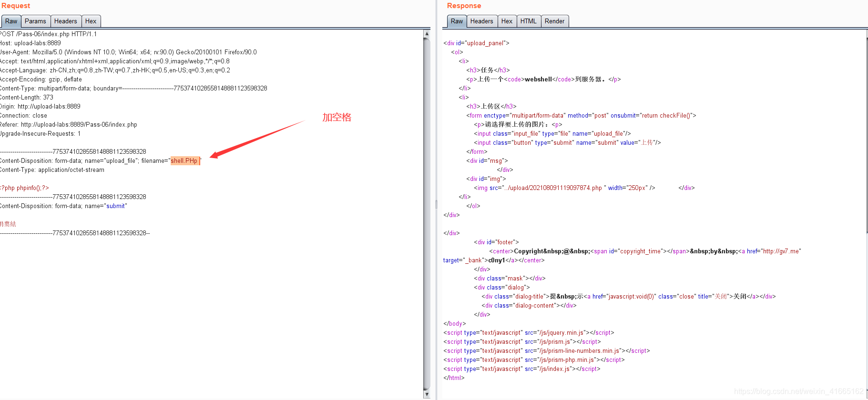Click the form enctype multipart/form-data response line
Image resolution: width=868 pixels, height=400 pixels.
581,116
